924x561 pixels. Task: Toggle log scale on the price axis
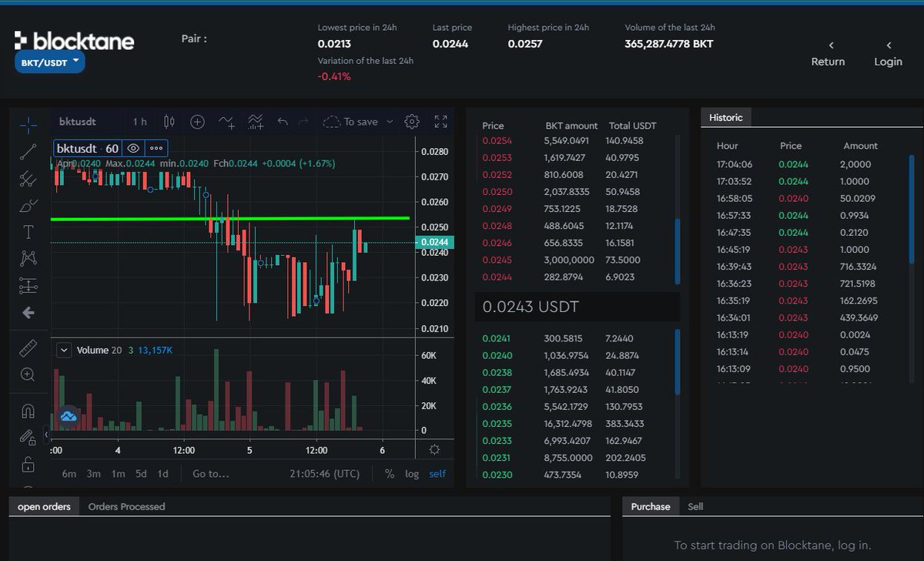pos(412,474)
